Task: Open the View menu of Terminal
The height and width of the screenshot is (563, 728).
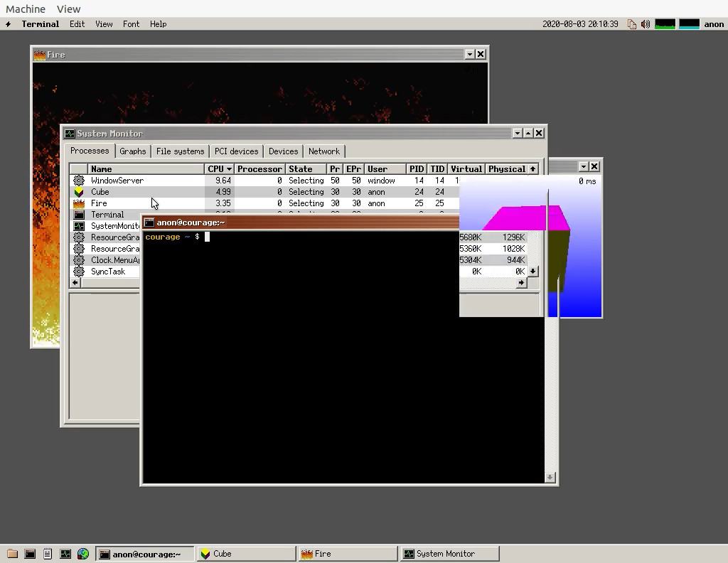Action: (104, 24)
